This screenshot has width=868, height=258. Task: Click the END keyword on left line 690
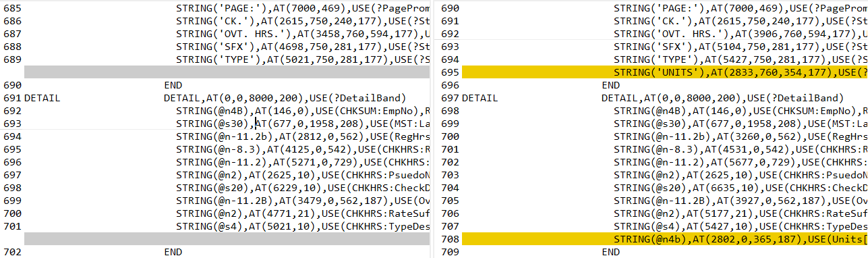tap(173, 85)
